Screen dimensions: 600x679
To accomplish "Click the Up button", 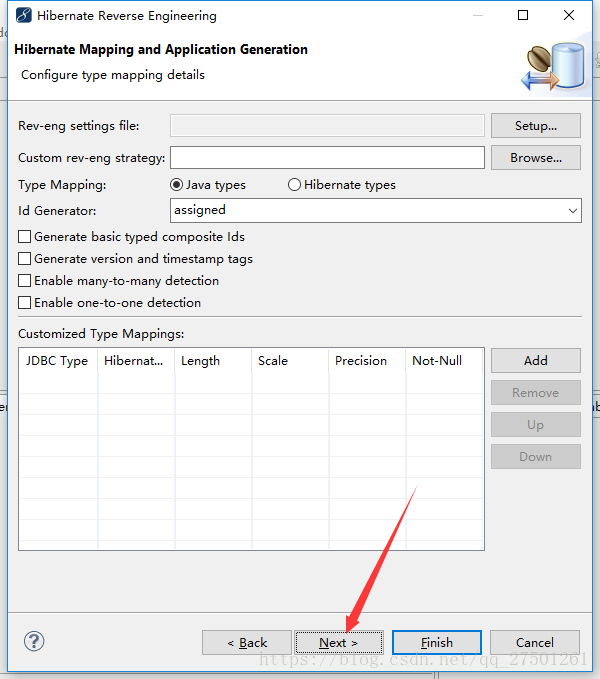I will click(535, 424).
